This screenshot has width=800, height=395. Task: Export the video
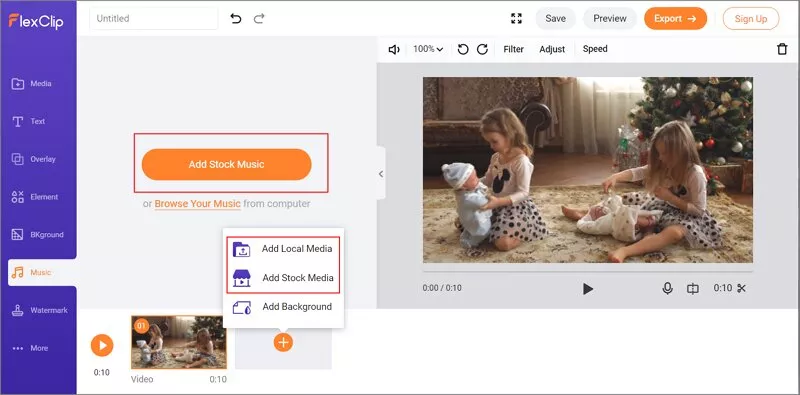coord(676,18)
